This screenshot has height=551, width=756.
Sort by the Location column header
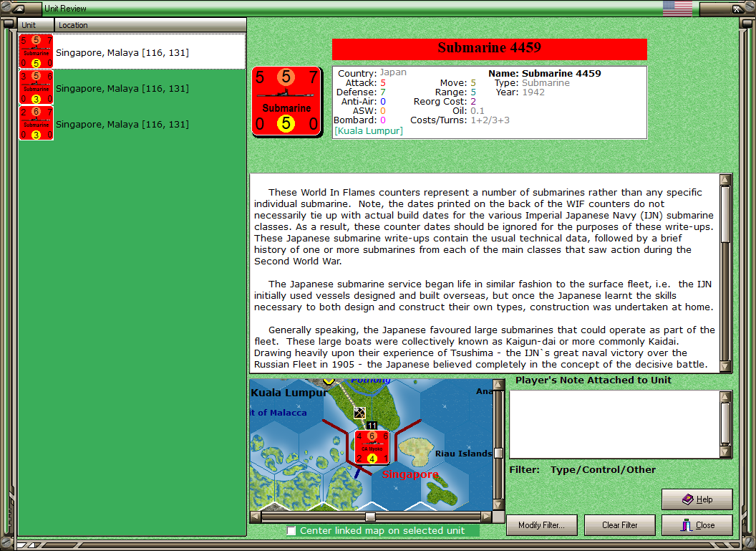(x=150, y=25)
